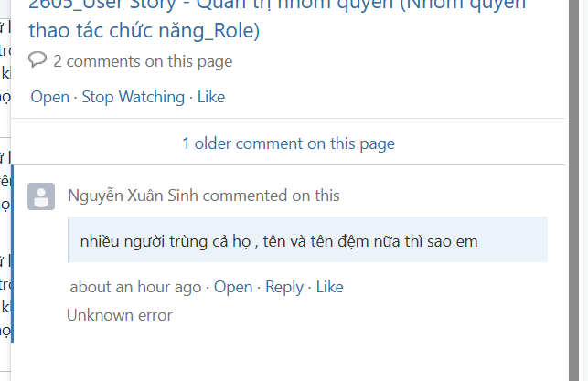Click the '2 comments on this page' text
This screenshot has height=381, width=588.
pyautogui.click(x=143, y=61)
